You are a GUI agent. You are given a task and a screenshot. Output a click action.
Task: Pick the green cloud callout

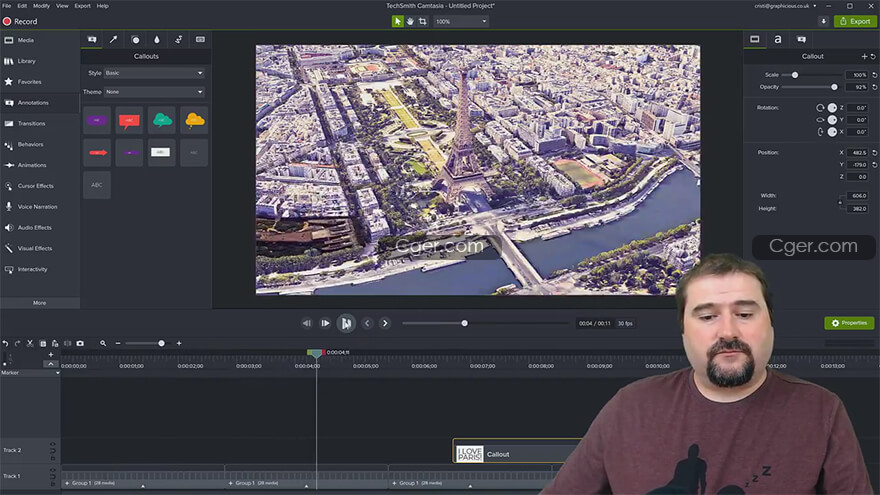(x=162, y=120)
